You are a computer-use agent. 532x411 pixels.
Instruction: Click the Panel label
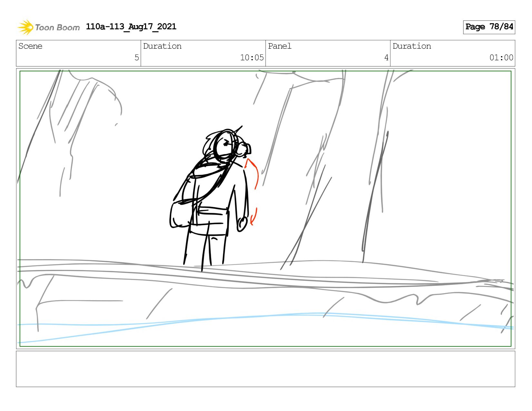point(280,46)
